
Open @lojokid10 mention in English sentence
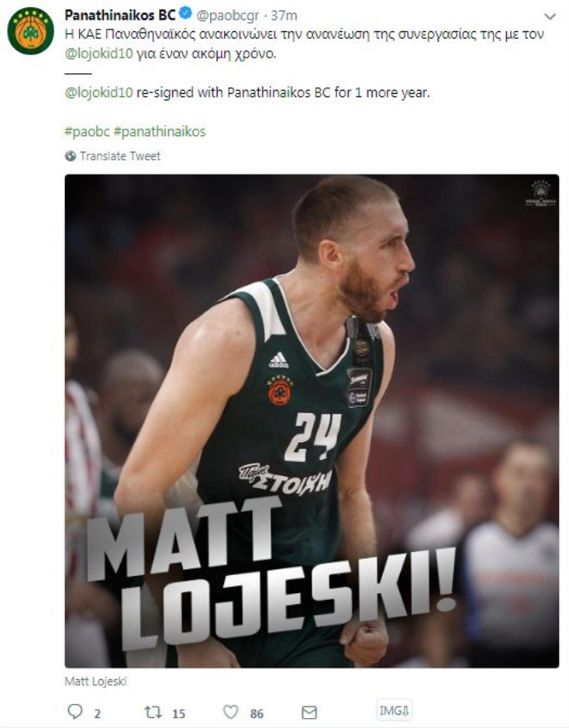click(x=99, y=93)
